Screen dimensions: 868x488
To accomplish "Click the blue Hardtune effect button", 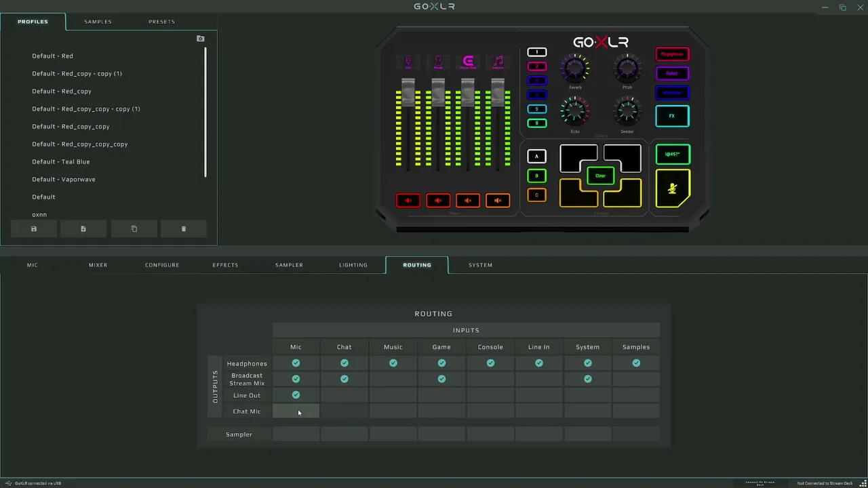I will click(x=673, y=93).
